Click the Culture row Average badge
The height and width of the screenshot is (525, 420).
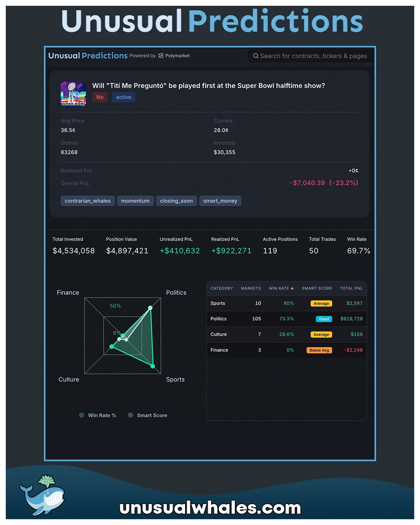(321, 334)
